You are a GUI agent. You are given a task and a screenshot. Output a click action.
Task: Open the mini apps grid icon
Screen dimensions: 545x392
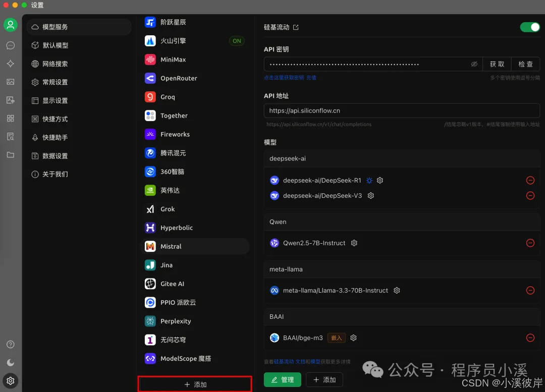pyautogui.click(x=11, y=118)
